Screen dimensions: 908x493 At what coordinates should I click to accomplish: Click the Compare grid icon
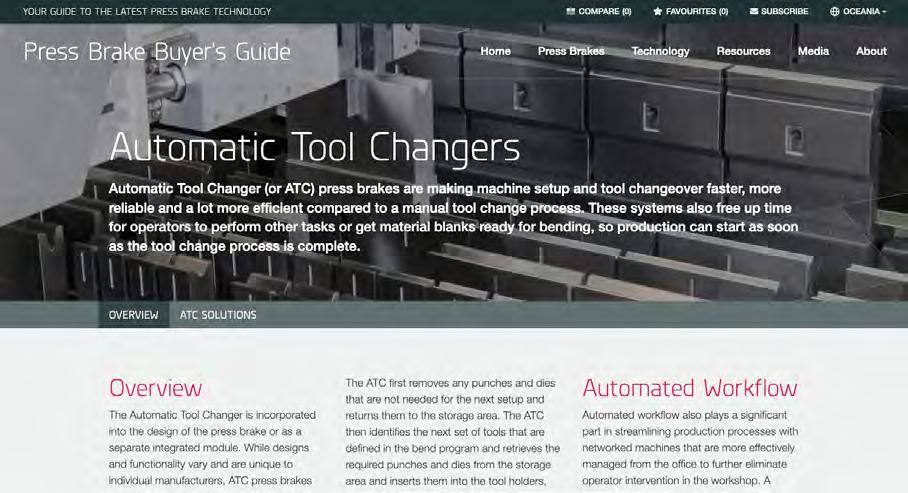[570, 11]
